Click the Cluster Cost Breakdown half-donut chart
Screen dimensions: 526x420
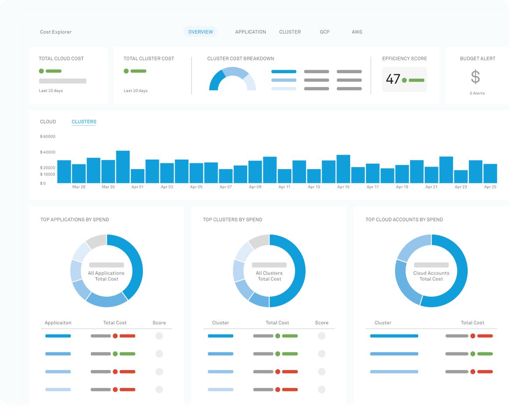tap(232, 79)
